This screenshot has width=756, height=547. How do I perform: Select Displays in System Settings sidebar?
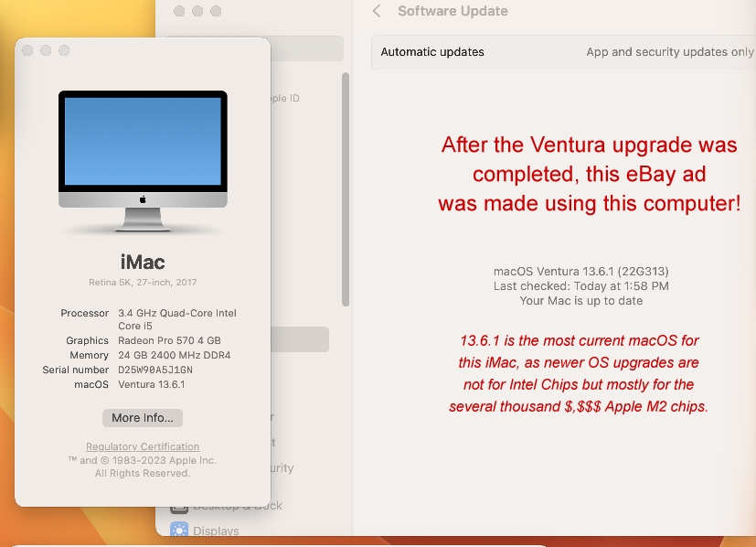click(x=216, y=531)
